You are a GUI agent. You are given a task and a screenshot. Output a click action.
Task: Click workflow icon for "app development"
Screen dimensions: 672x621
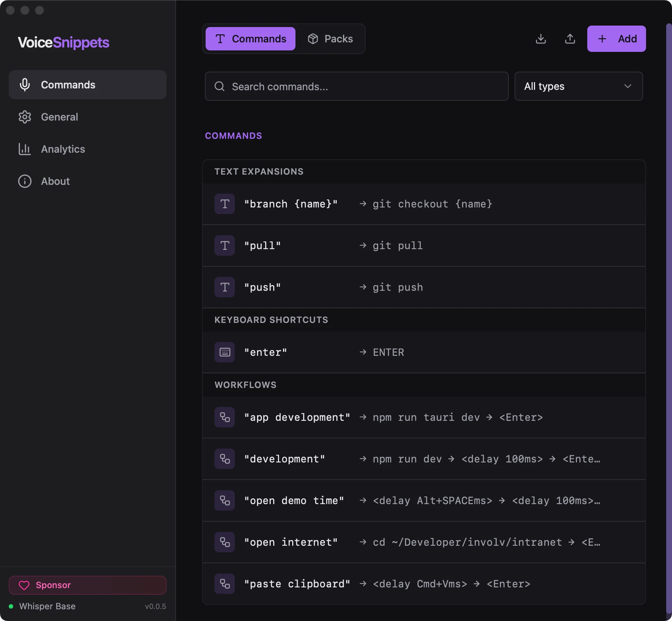(x=225, y=417)
